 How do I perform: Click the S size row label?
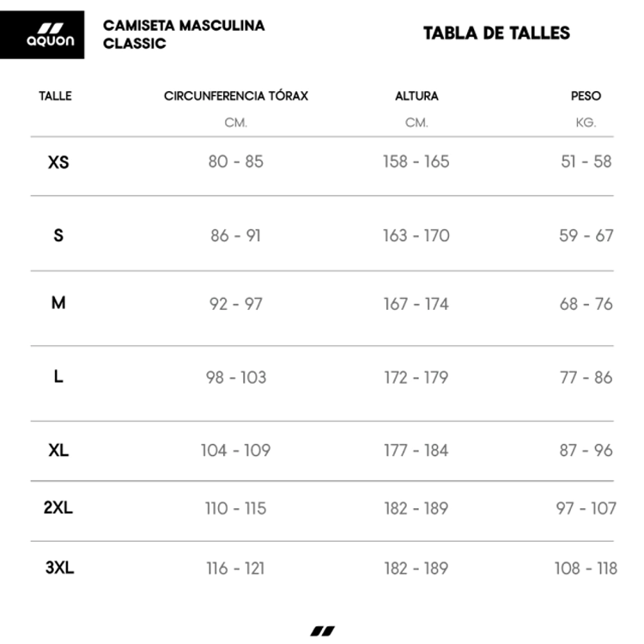(58, 235)
